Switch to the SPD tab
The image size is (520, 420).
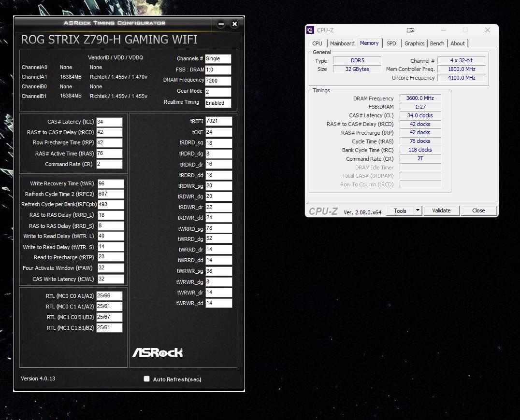tap(391, 43)
